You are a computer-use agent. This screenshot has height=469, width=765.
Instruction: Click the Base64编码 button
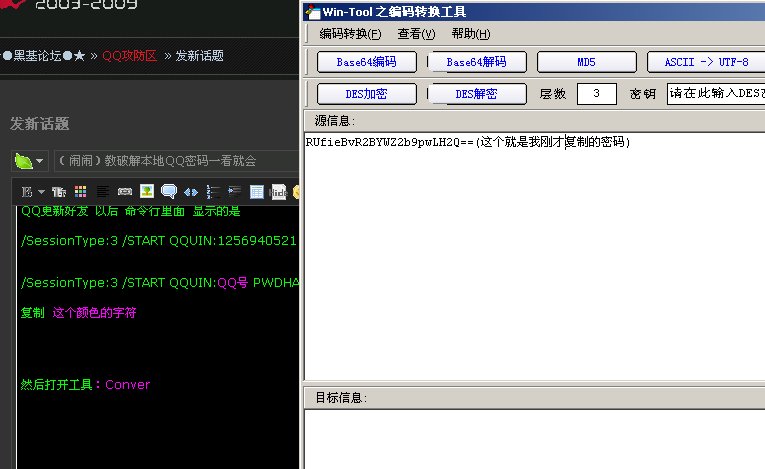(366, 62)
